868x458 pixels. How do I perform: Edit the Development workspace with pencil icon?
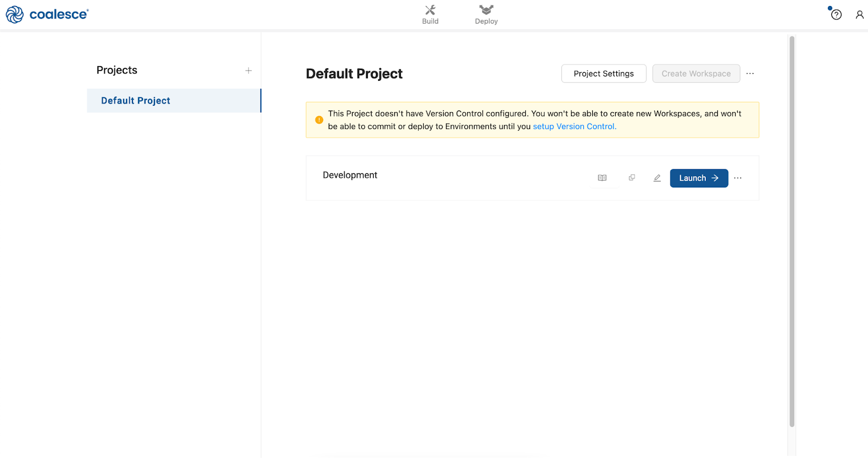pyautogui.click(x=657, y=178)
